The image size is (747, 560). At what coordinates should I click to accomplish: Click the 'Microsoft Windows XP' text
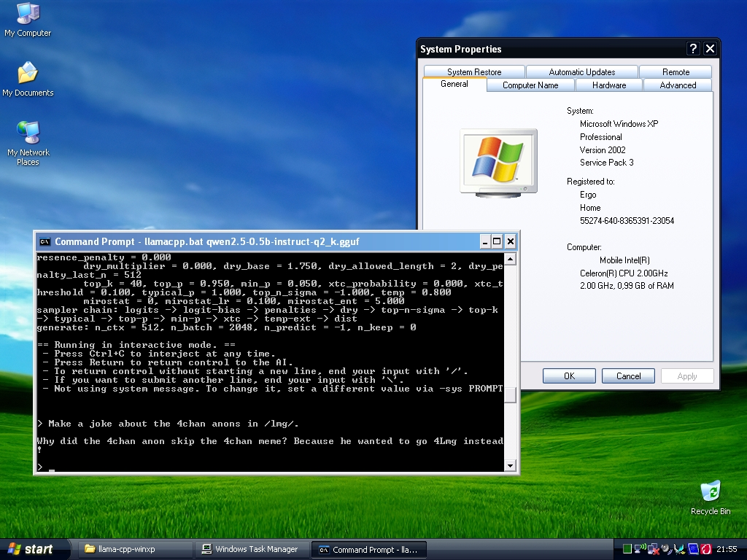coord(619,124)
